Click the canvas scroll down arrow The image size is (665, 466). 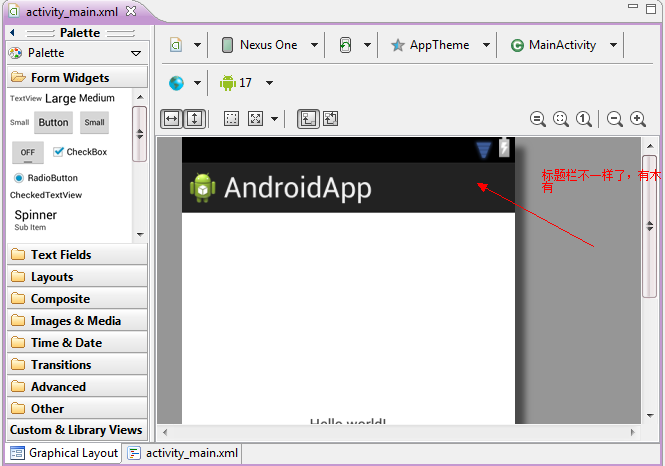[650, 416]
